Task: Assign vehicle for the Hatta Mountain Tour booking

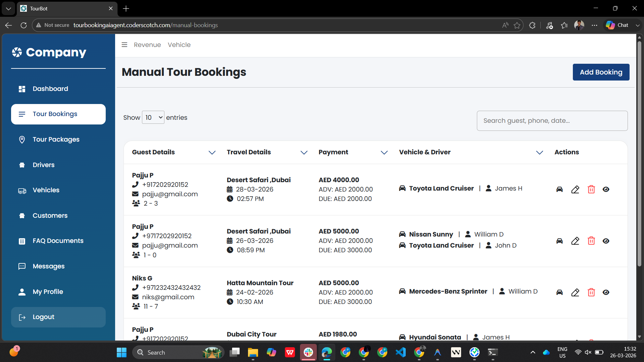Action: (559, 292)
